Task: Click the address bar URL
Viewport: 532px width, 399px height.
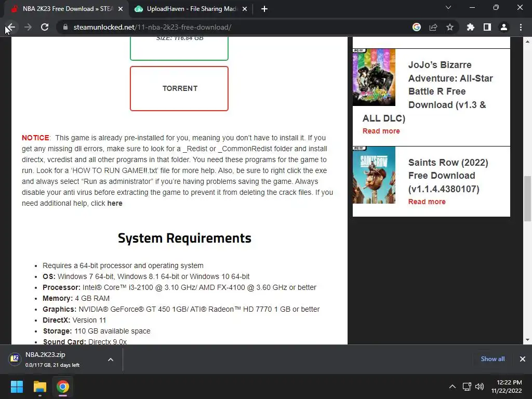Action: click(x=152, y=27)
